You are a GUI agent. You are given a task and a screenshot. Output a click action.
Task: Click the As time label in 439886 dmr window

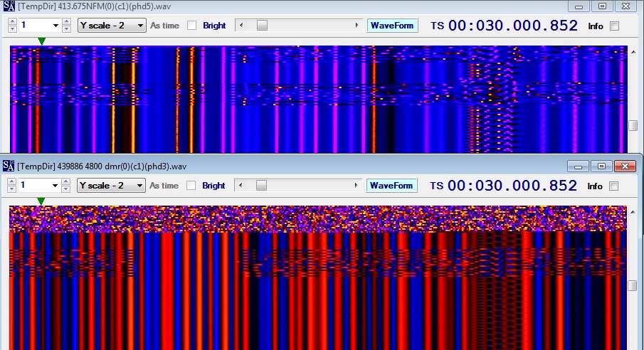pos(164,186)
